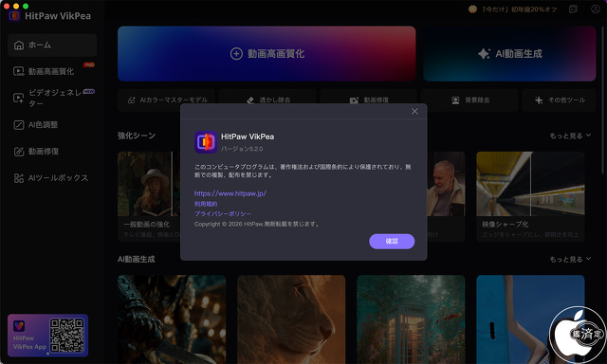Image resolution: width=607 pixels, height=364 pixels.
Task: Expand もっと見る for AI動画生成 section
Action: tap(570, 259)
